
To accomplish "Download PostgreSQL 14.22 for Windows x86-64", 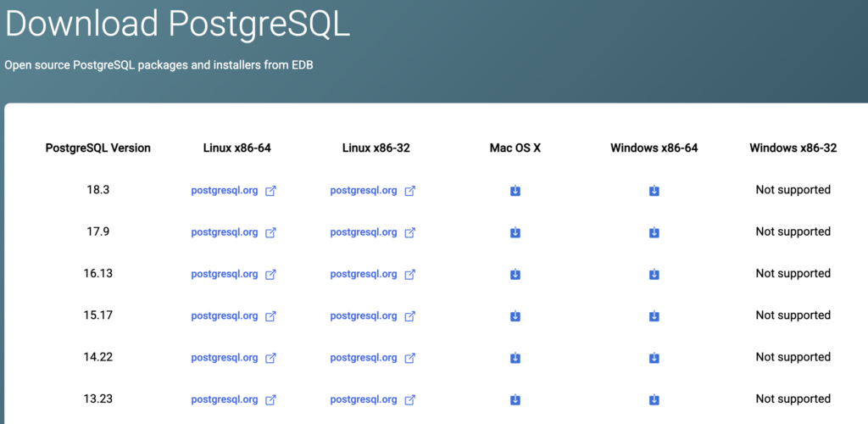I will (x=654, y=358).
